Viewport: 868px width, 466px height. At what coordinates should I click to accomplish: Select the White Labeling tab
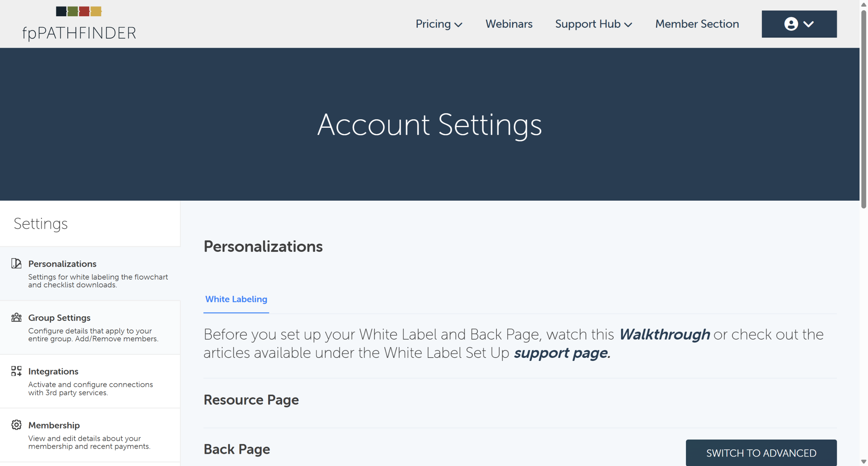pyautogui.click(x=236, y=299)
